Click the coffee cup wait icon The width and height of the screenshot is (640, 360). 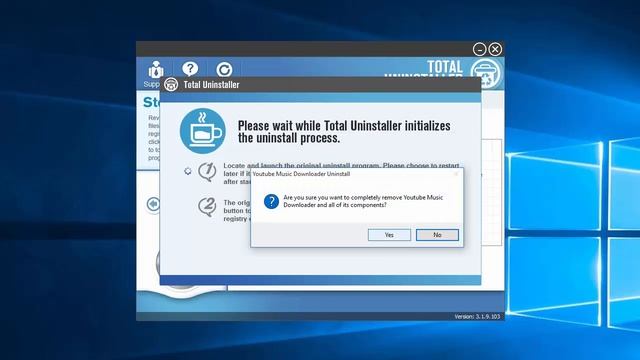203,131
